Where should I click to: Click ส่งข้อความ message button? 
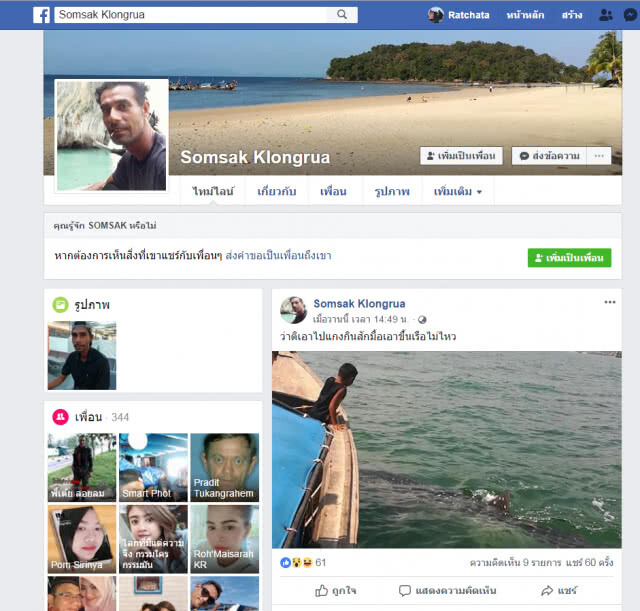549,156
